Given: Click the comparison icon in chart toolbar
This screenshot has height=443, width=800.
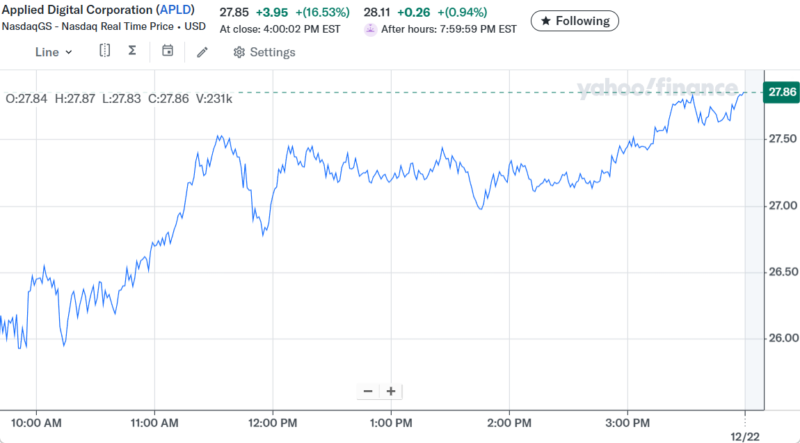Looking at the screenshot, I should tap(105, 51).
